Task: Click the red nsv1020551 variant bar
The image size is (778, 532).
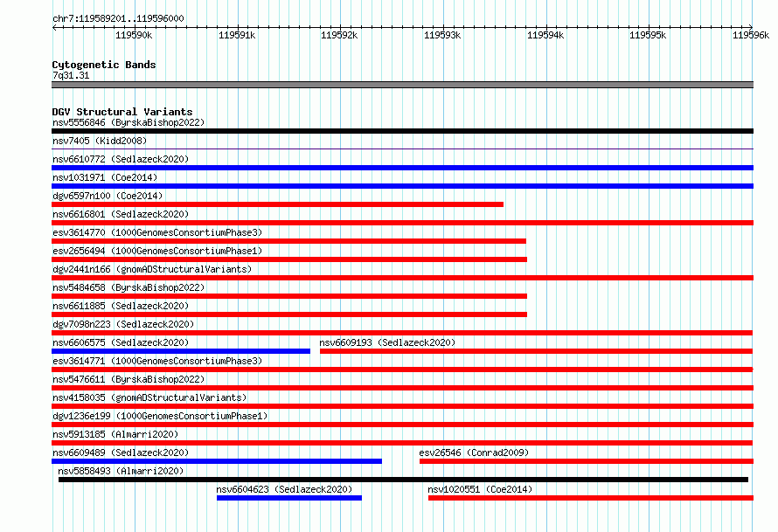Action: [591, 498]
